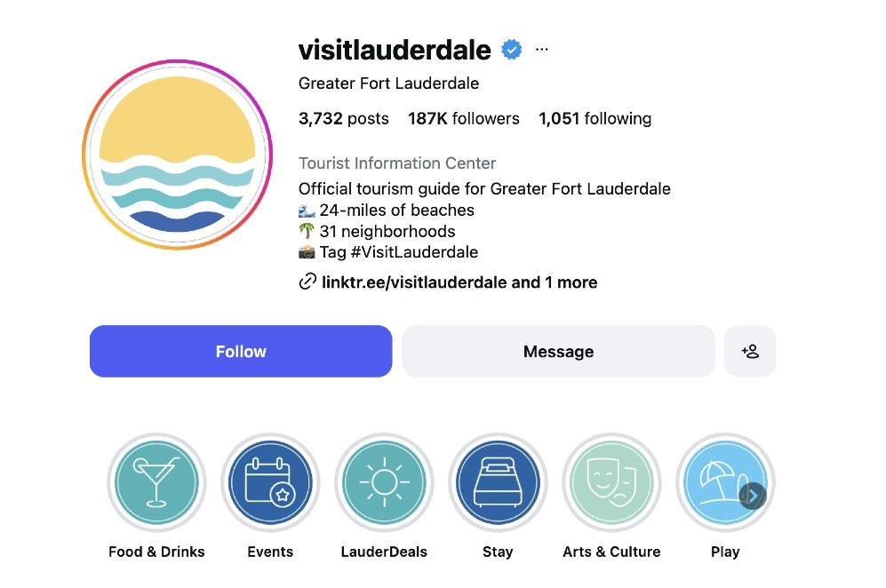Show more highlights with the right chevron
Viewport: 886px width, 588px height.
tap(753, 496)
